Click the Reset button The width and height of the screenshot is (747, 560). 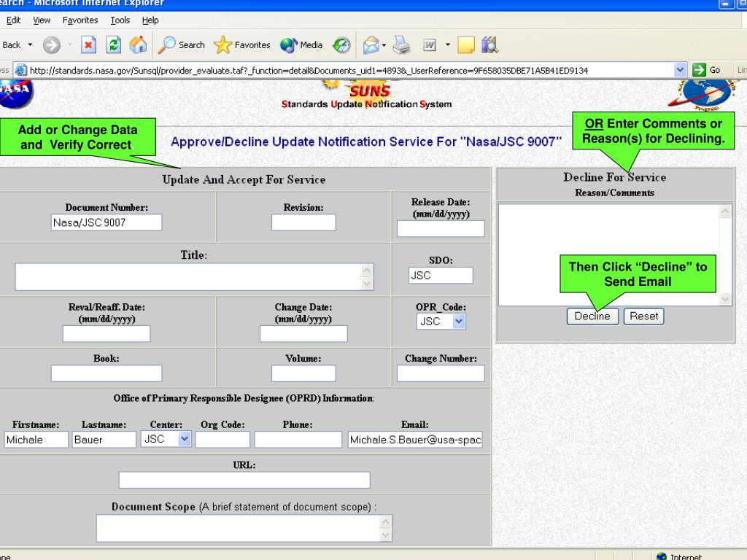[643, 316]
